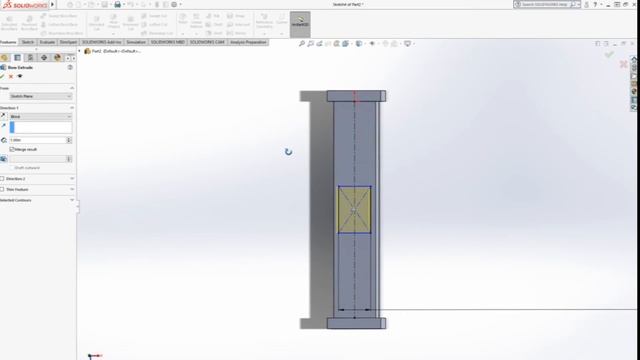Click Zoom to Area icon in view toolbar
Viewport: 640px width, 360px height.
(x=311, y=44)
